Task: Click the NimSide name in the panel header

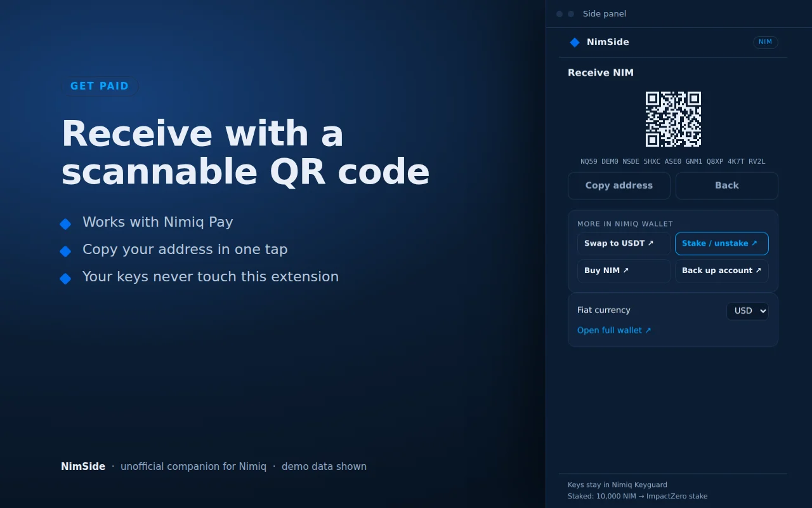Action: pyautogui.click(x=608, y=43)
